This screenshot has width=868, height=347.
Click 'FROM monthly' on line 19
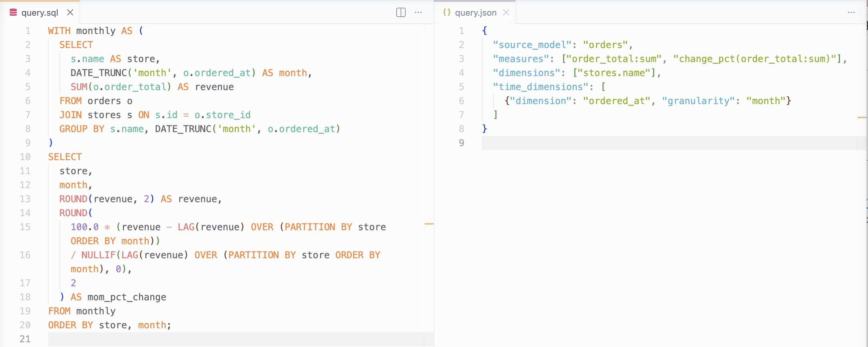[x=82, y=311]
